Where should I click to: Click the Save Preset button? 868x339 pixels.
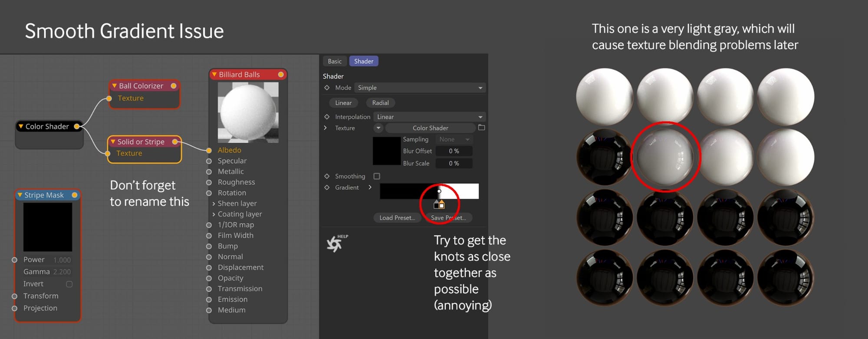coord(448,218)
